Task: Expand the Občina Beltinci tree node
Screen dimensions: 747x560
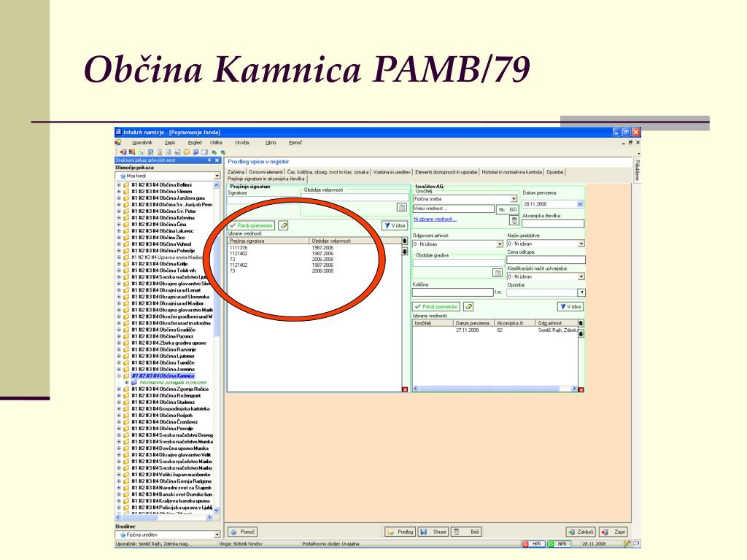Action: click(x=119, y=184)
